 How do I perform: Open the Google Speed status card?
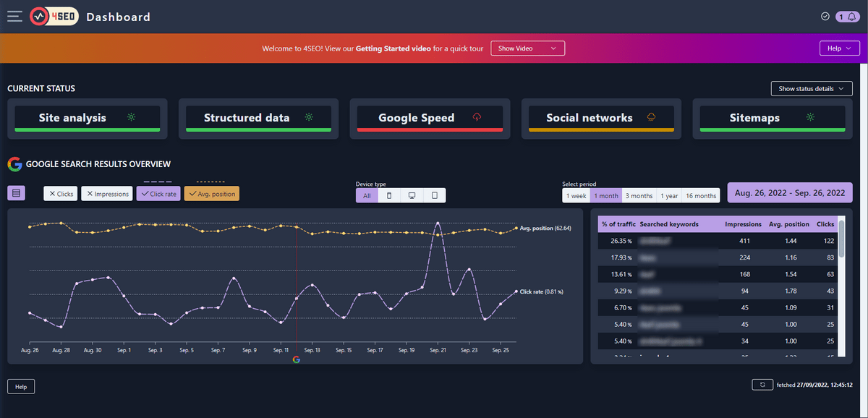(x=430, y=119)
